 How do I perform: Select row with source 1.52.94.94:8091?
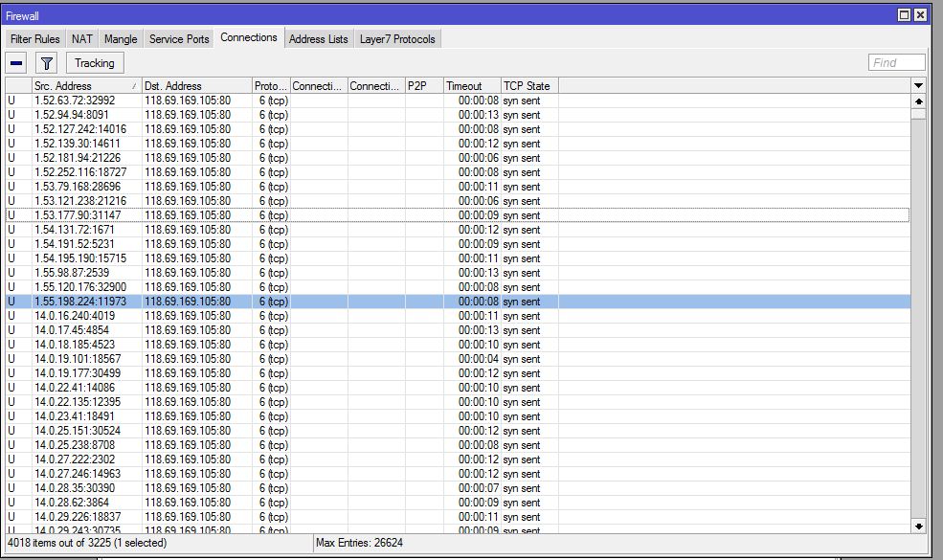click(x=458, y=115)
